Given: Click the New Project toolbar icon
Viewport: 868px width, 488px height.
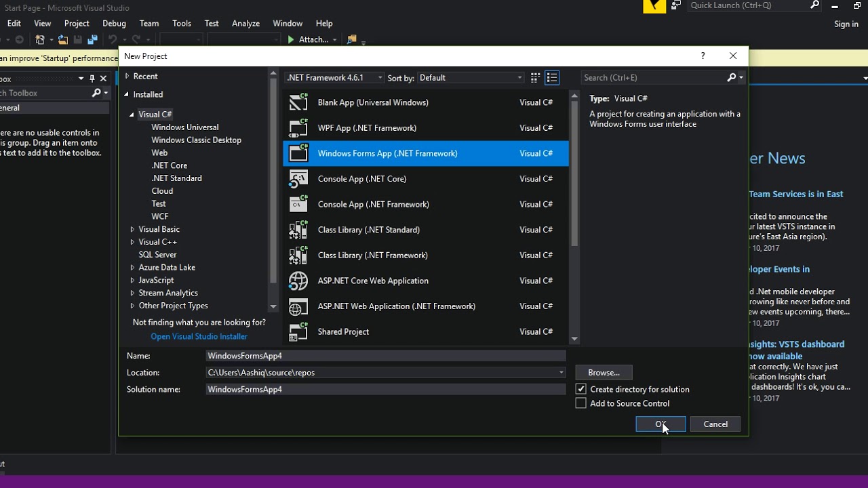Looking at the screenshot, I should [x=40, y=40].
